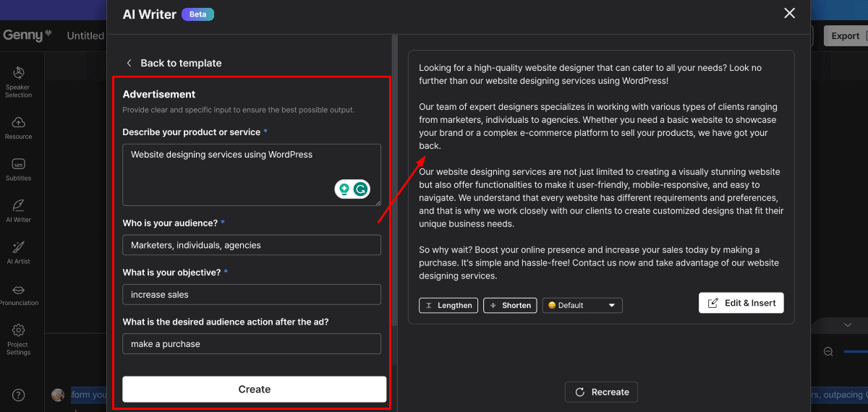Open the Resource upload panel

coord(19,127)
